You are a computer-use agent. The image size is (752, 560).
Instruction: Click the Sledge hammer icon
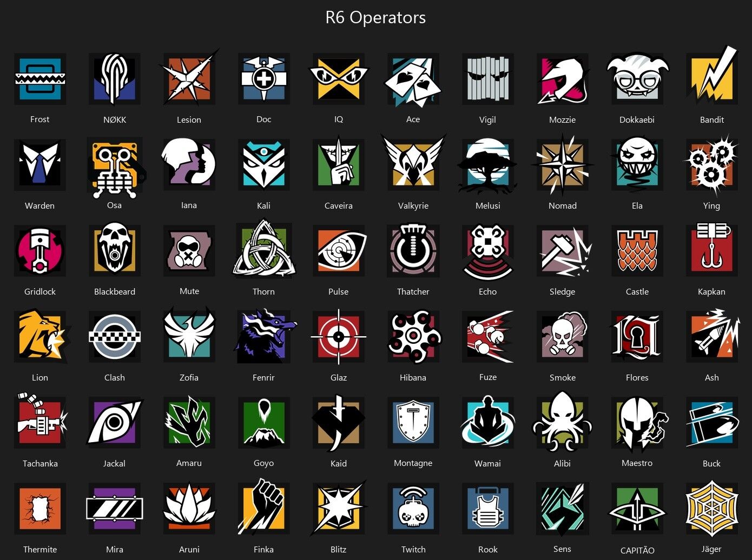point(564,251)
